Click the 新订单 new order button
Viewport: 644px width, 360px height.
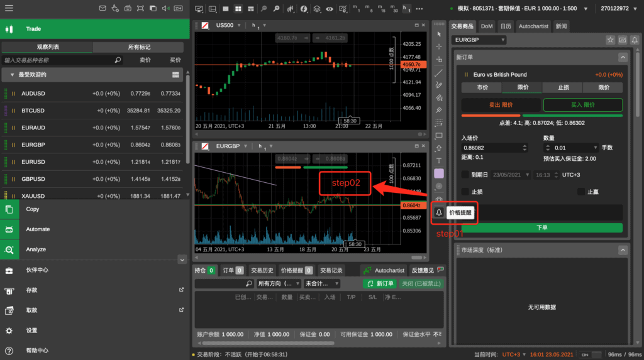pyautogui.click(x=380, y=283)
